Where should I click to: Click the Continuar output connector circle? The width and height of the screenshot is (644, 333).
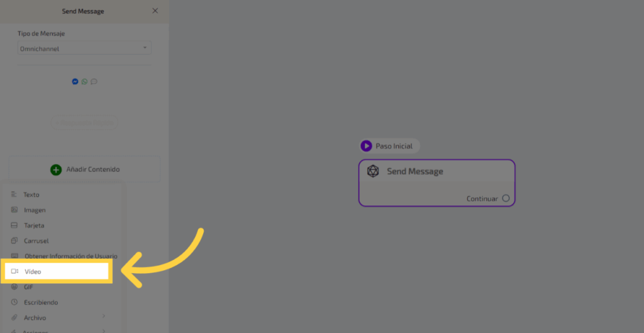(506, 198)
